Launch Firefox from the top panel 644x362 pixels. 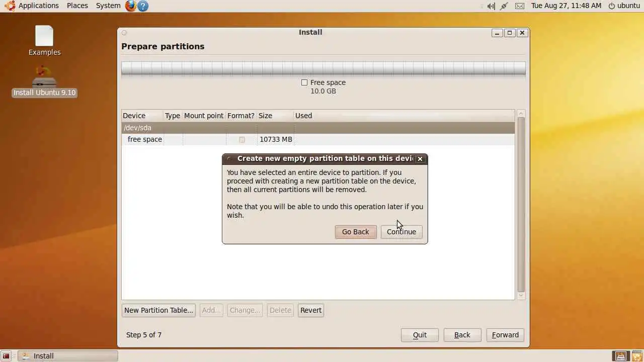(131, 6)
